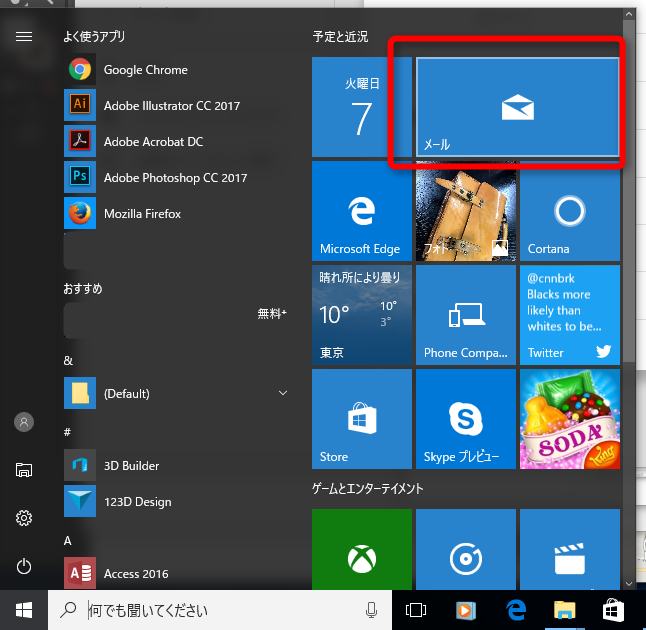Screen dimensions: 646x630
Task: Launch Adobe Illustrator CC 2017
Action: point(176,105)
